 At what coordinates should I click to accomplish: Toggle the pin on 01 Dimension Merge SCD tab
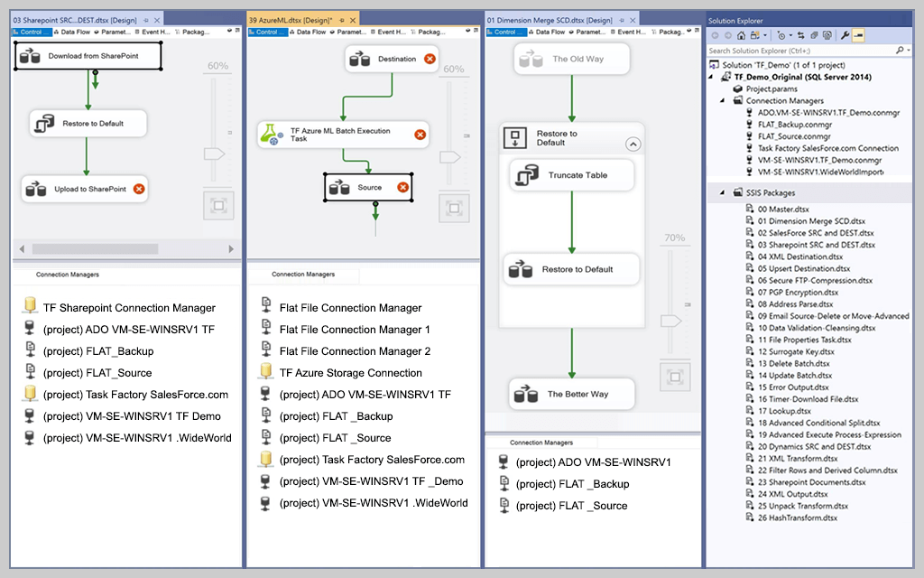pos(622,20)
